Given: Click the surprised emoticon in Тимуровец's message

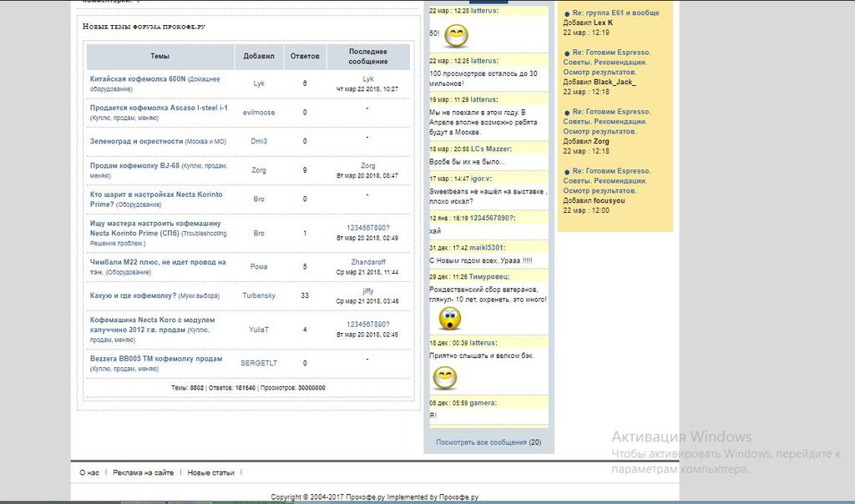Looking at the screenshot, I should 450,319.
